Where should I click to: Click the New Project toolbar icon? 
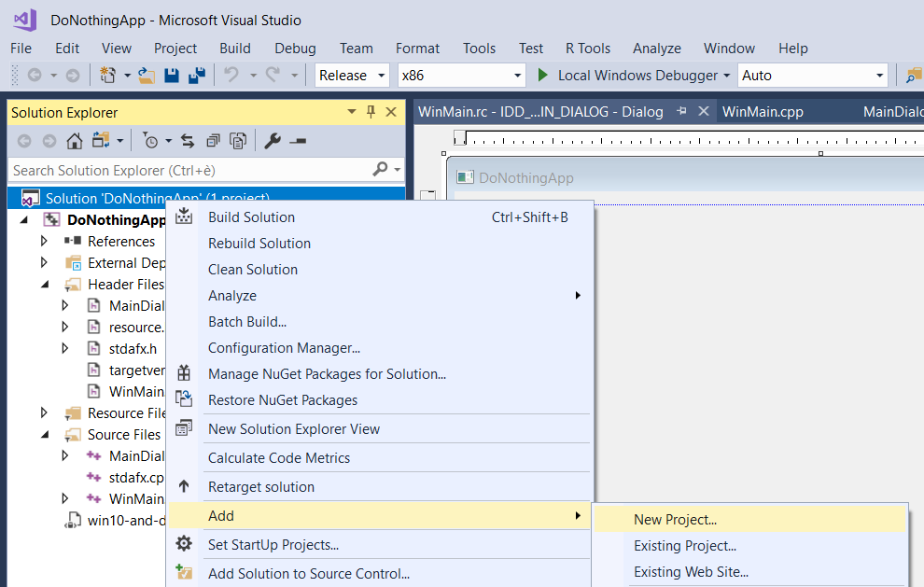pos(108,76)
